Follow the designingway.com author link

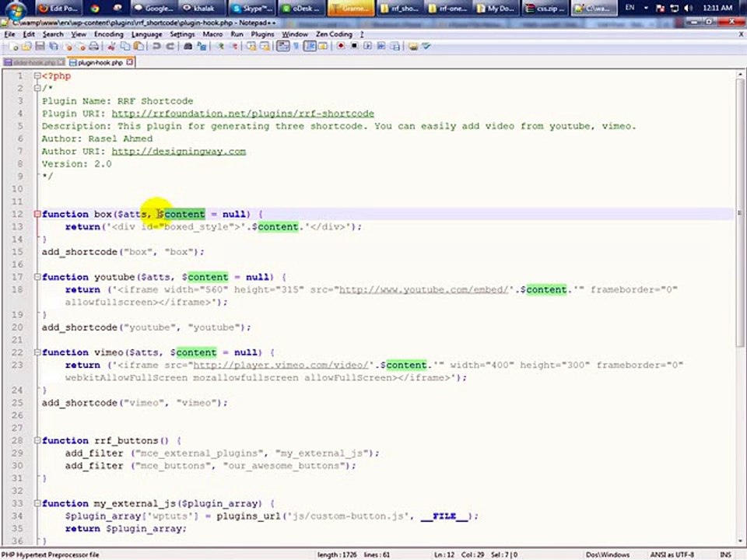(x=179, y=152)
